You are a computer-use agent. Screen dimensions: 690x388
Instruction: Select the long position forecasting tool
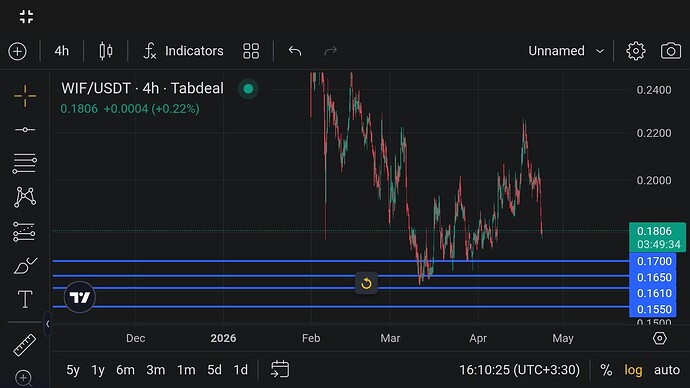tap(24, 231)
